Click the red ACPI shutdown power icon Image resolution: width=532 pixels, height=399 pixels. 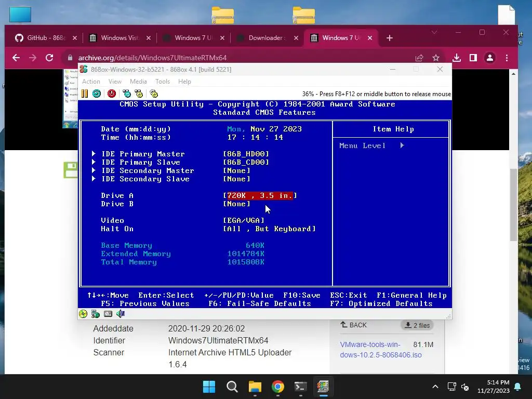point(112,94)
